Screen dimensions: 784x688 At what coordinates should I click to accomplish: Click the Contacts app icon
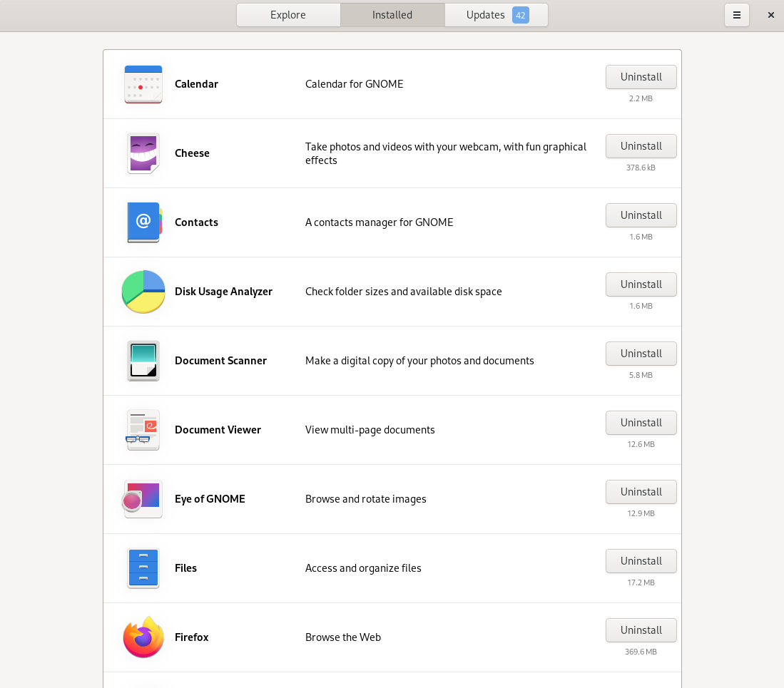(x=144, y=222)
